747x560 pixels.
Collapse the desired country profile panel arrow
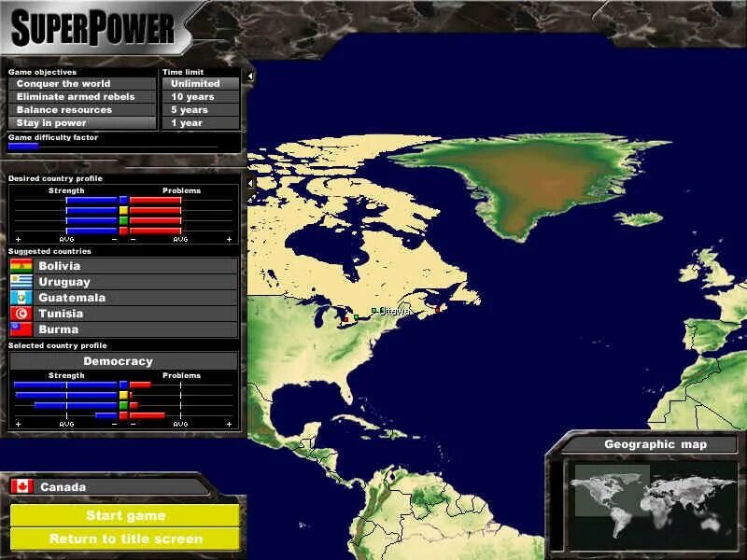click(x=250, y=183)
